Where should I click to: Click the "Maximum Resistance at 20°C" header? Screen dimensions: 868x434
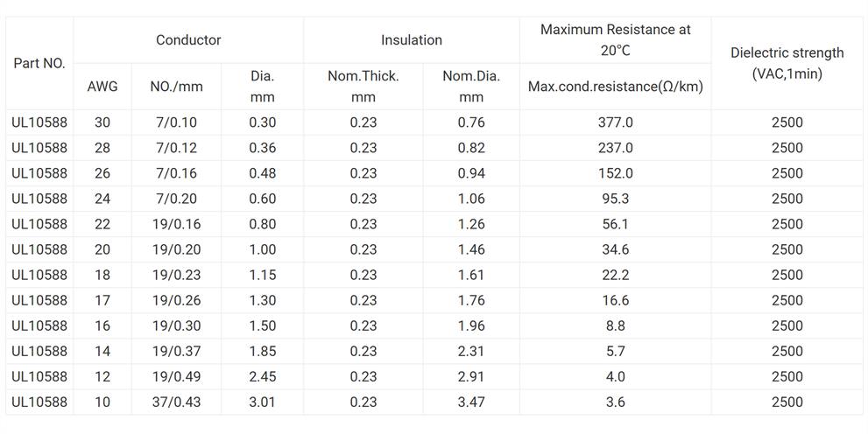(x=615, y=40)
